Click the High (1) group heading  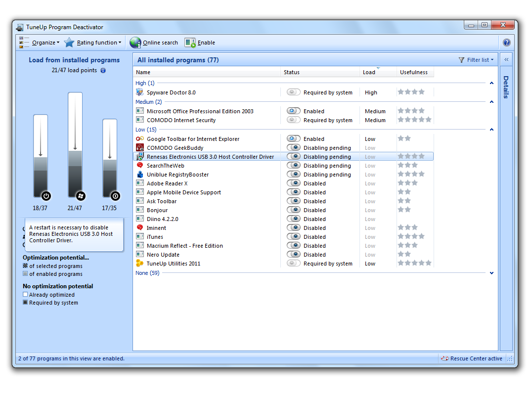click(x=145, y=83)
